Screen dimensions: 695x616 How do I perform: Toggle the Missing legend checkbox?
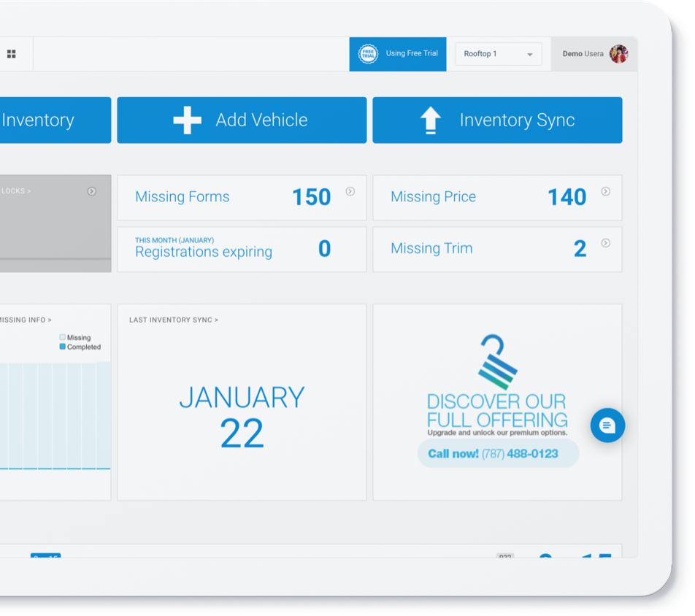(x=63, y=337)
